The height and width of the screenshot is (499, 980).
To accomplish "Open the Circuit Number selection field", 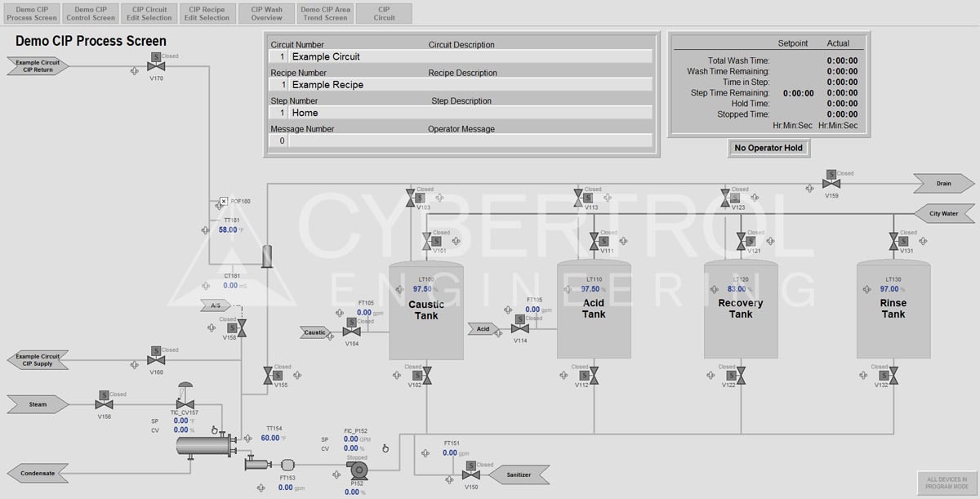I will (282, 56).
